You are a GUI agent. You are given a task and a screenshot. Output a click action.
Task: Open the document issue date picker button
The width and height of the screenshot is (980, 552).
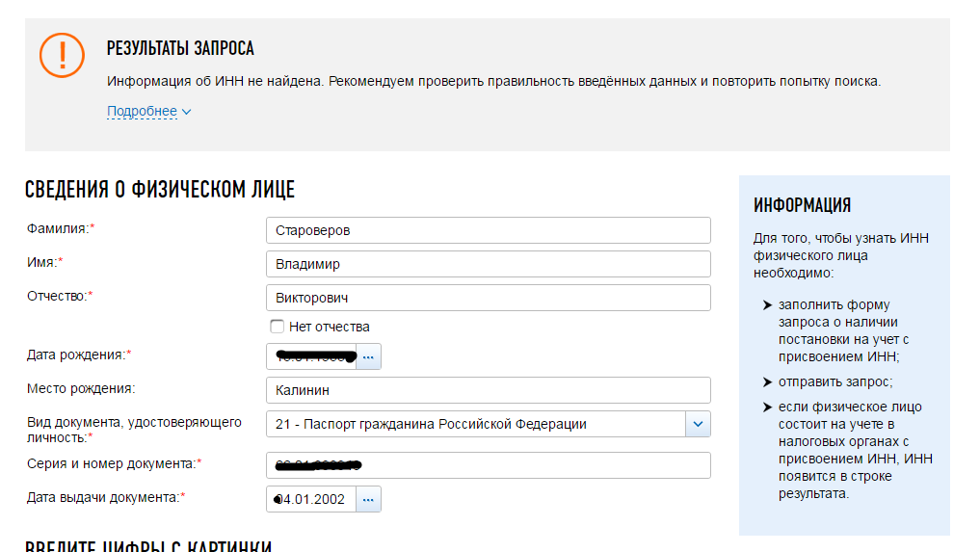[368, 499]
